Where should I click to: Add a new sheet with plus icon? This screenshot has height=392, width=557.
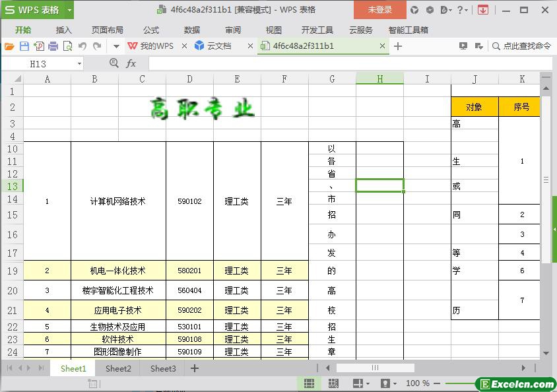(x=195, y=368)
